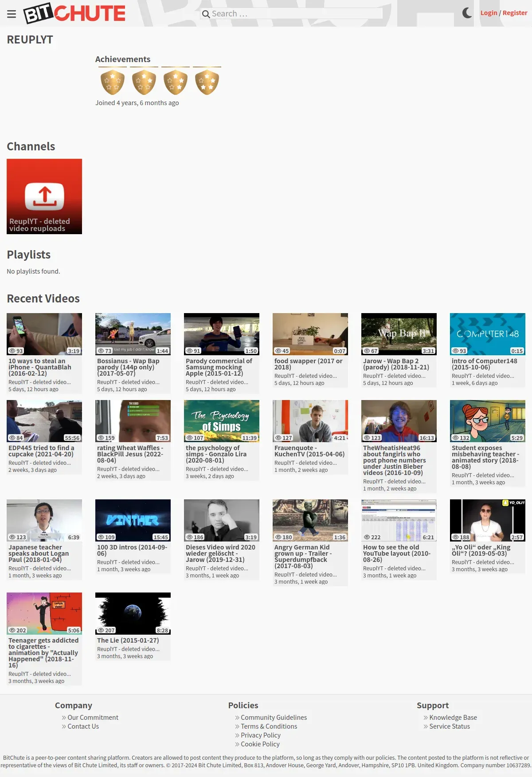This screenshot has width=532, height=777.
Task: Open Our Commitment footer link
Action: (93, 718)
